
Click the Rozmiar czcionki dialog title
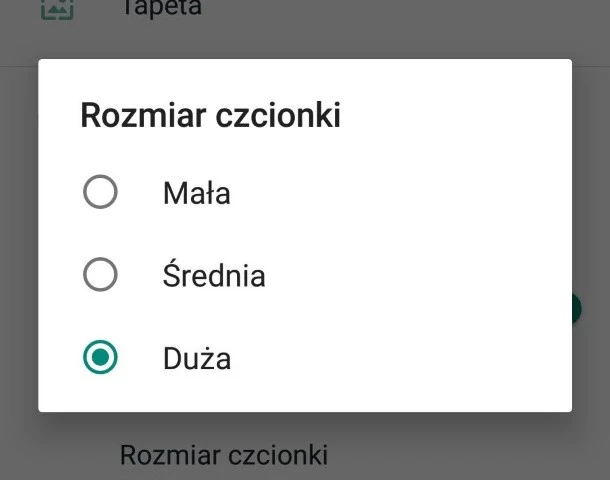coord(210,116)
